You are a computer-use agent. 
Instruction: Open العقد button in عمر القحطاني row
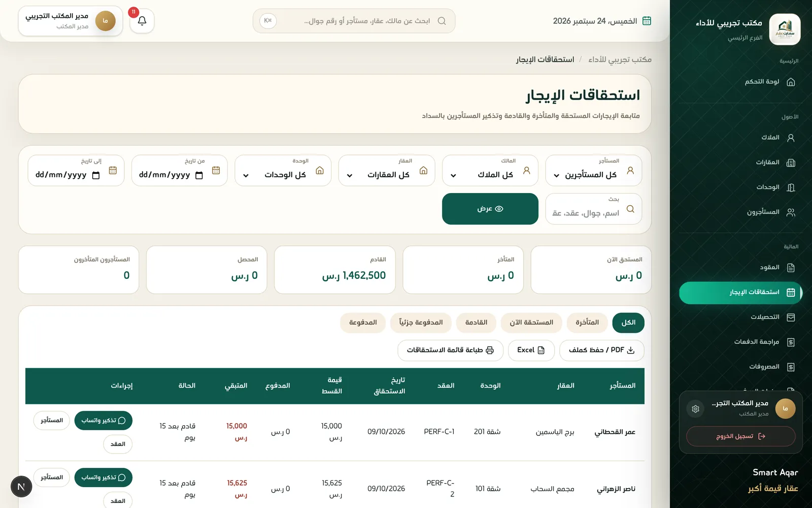pyautogui.click(x=118, y=444)
